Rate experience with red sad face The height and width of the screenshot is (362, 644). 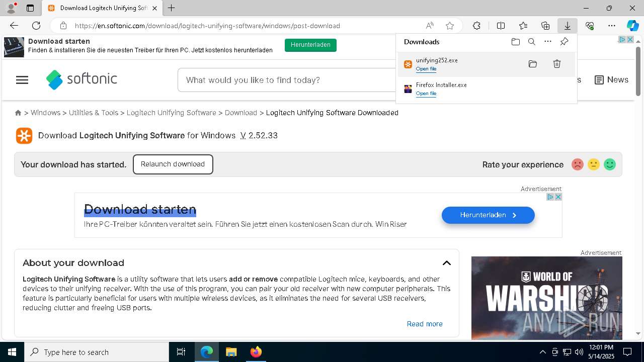(x=578, y=164)
